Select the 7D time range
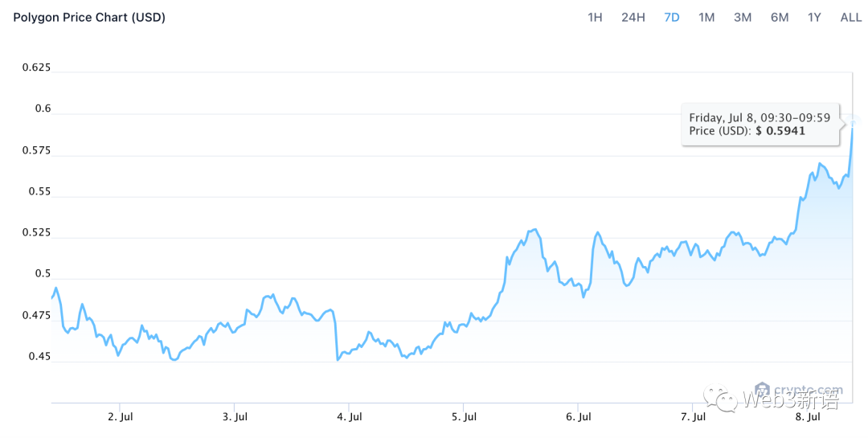This screenshot has height=438, width=868. click(671, 17)
